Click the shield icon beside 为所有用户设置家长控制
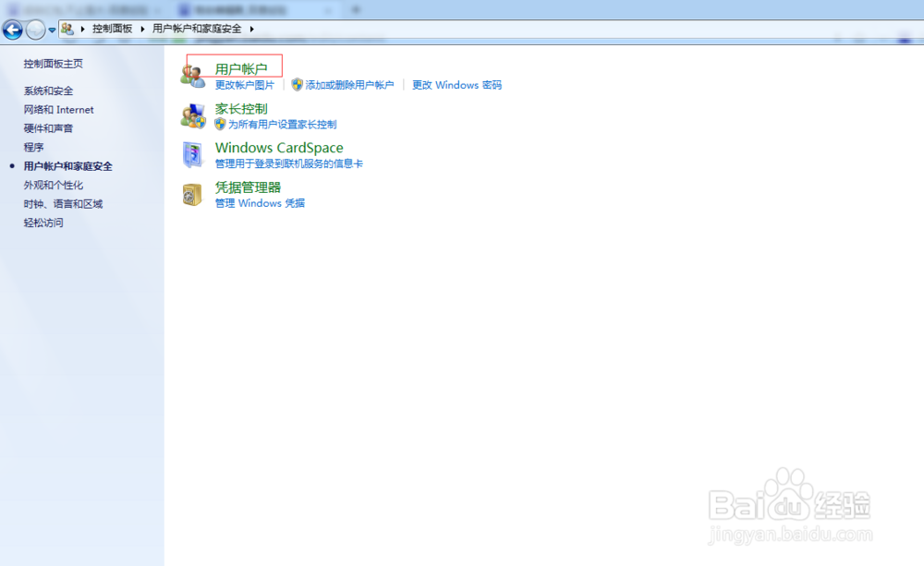924x566 pixels. coord(221,125)
